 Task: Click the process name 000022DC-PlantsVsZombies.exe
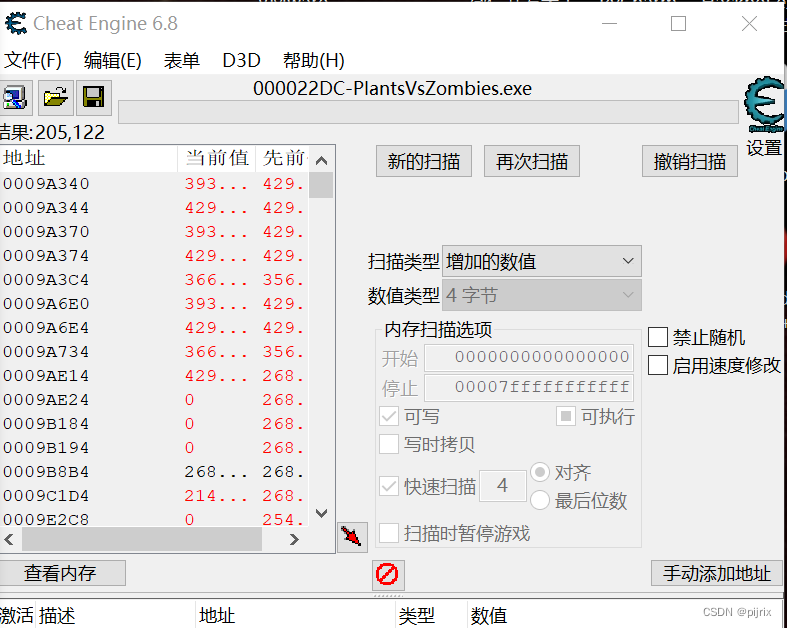(x=392, y=88)
